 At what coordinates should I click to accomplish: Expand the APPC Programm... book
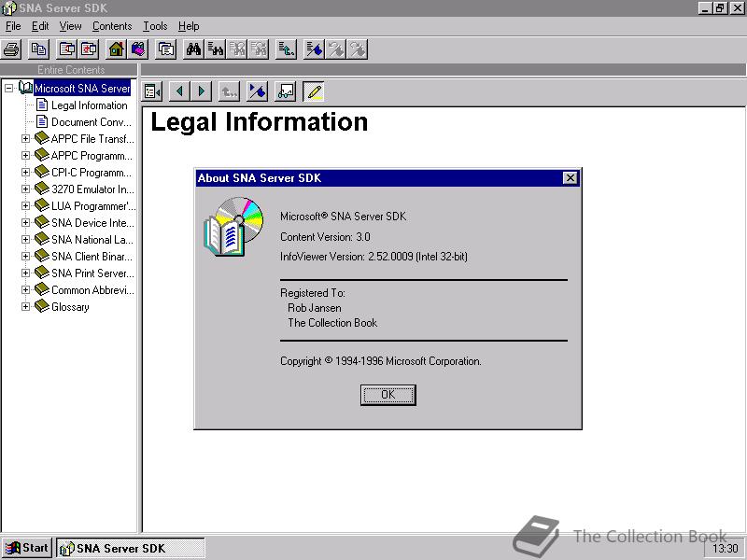pos(26,155)
